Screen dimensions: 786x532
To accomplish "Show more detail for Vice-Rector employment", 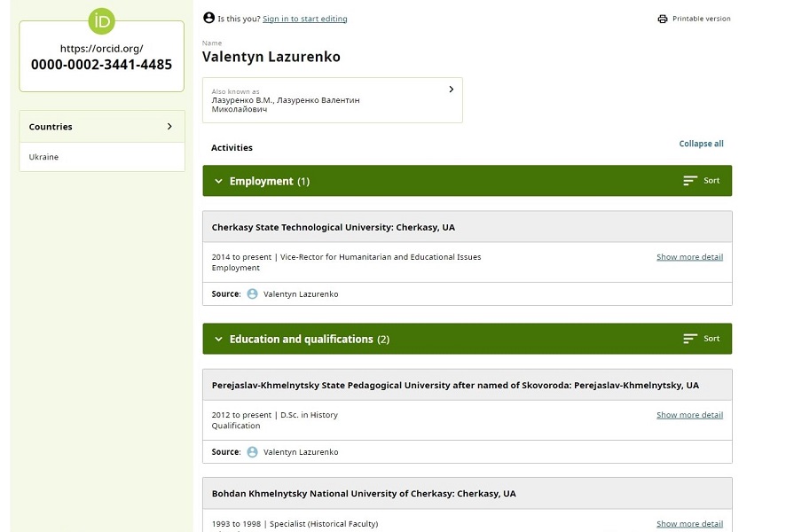I will [690, 257].
